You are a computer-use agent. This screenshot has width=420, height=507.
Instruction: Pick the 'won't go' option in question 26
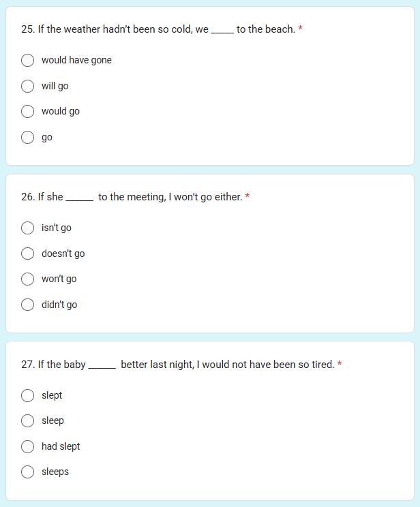[27, 279]
